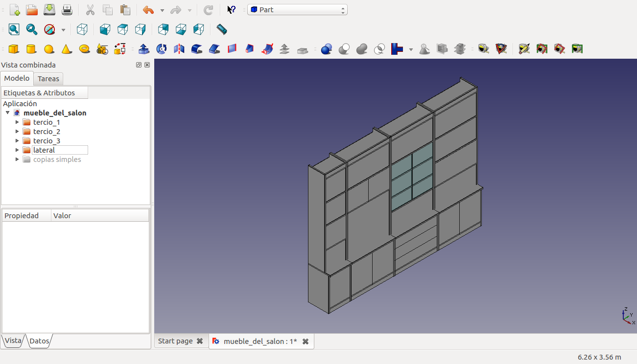The height and width of the screenshot is (364, 637).
Task: Set the axonometric view with wireframe cube icon
Action: [x=82, y=29]
